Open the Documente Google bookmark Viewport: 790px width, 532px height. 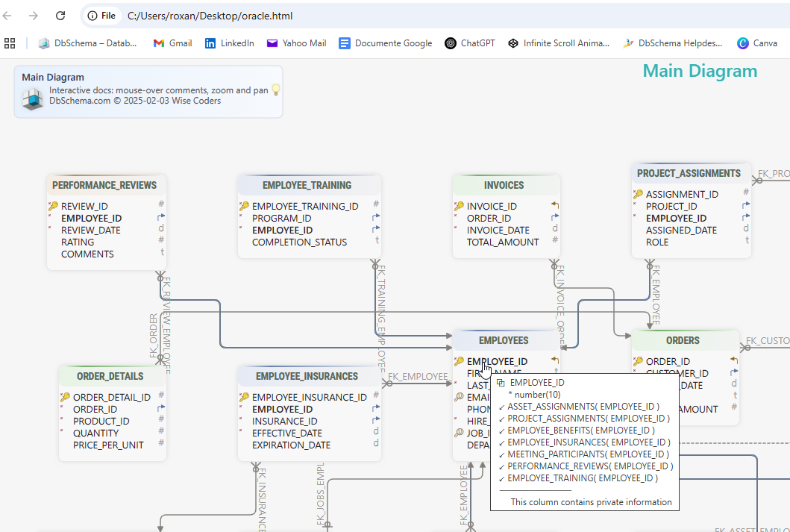(x=386, y=43)
